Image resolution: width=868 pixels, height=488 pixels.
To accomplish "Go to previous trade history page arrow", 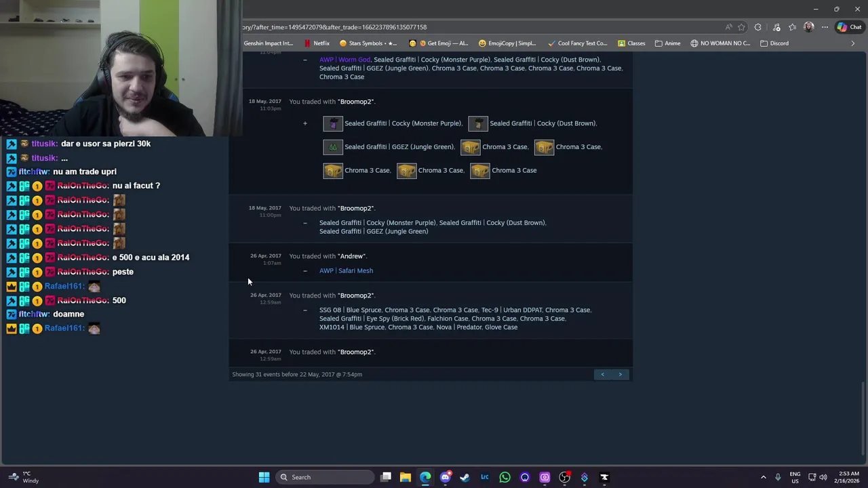I will click(x=602, y=374).
